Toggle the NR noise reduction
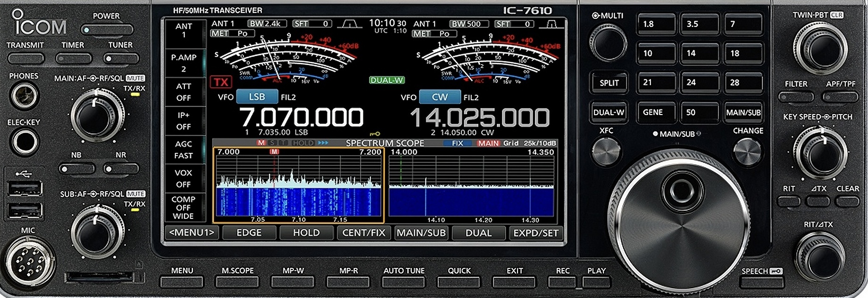This screenshot has height=298, width=868. [121, 169]
